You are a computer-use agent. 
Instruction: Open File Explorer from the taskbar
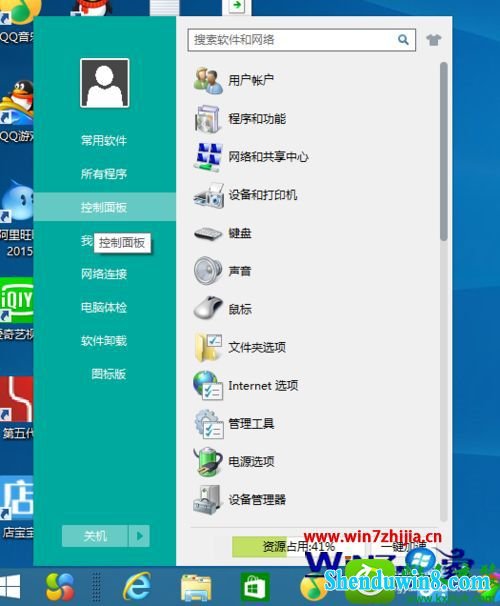pos(196,587)
